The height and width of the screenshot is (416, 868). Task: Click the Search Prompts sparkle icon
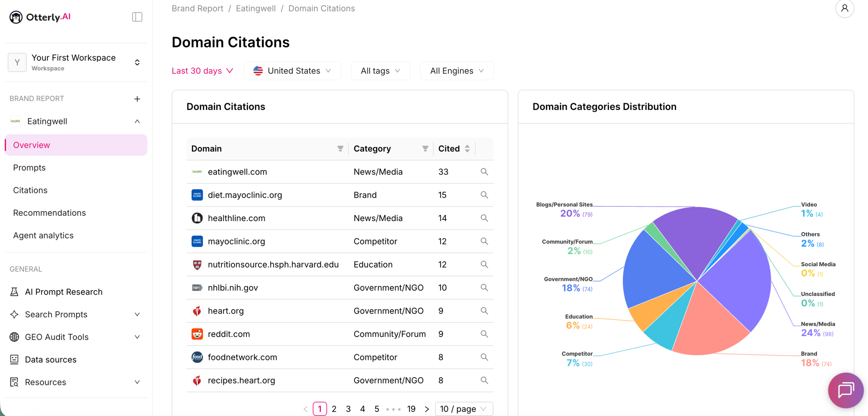14,314
